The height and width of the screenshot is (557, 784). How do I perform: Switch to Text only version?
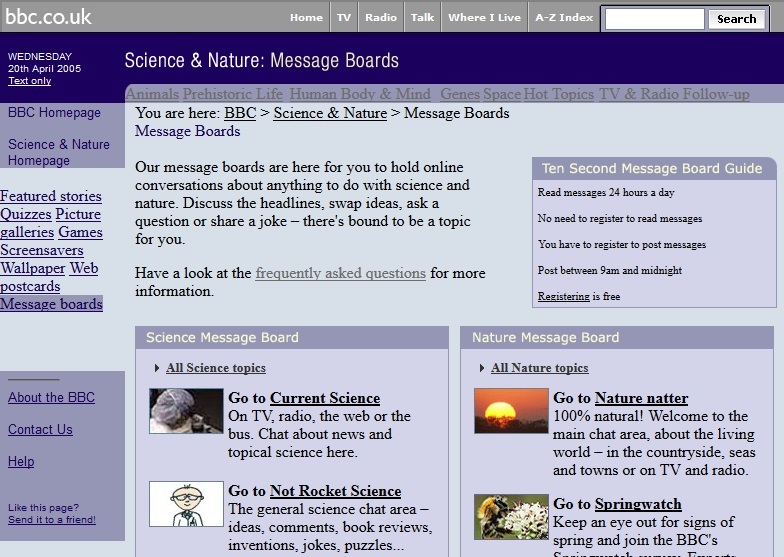tap(30, 80)
